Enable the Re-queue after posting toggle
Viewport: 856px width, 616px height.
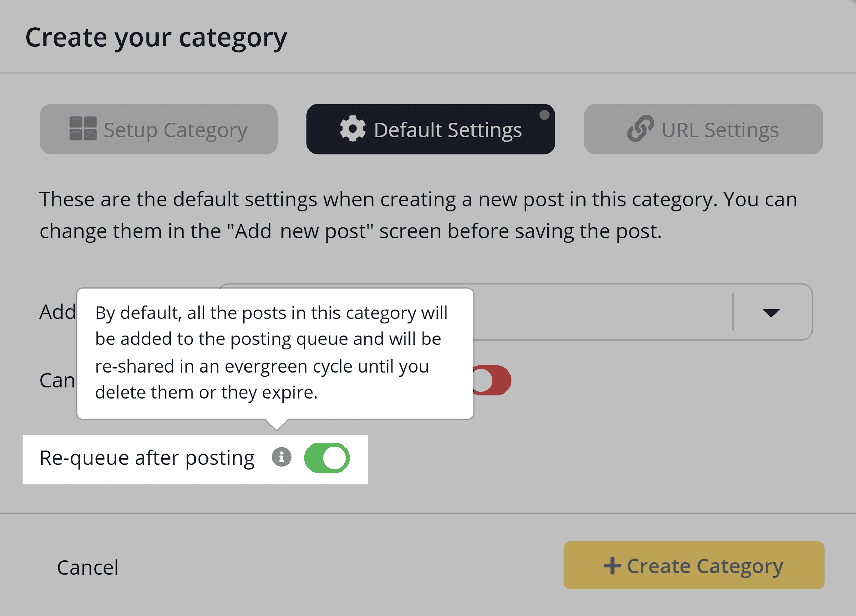[327, 457]
